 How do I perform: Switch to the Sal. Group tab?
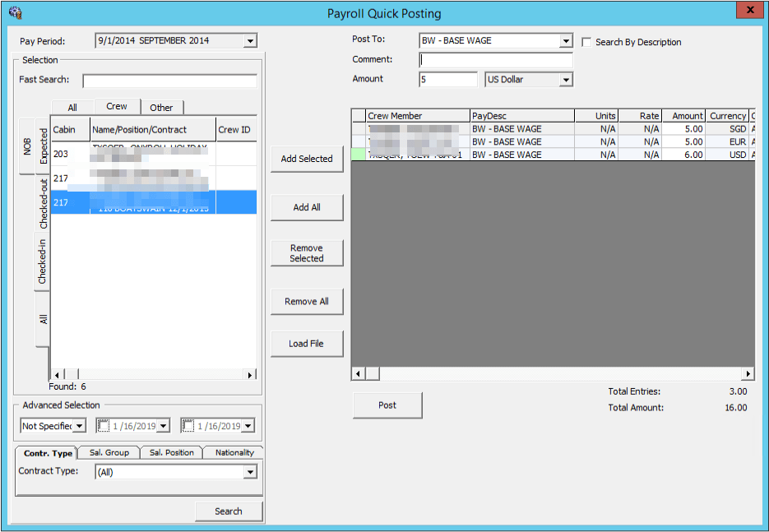109,451
